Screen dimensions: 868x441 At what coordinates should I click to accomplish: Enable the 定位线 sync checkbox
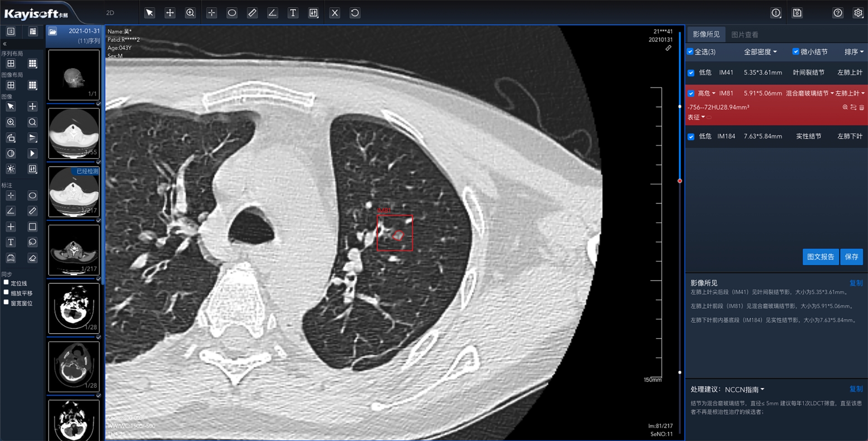coord(6,283)
